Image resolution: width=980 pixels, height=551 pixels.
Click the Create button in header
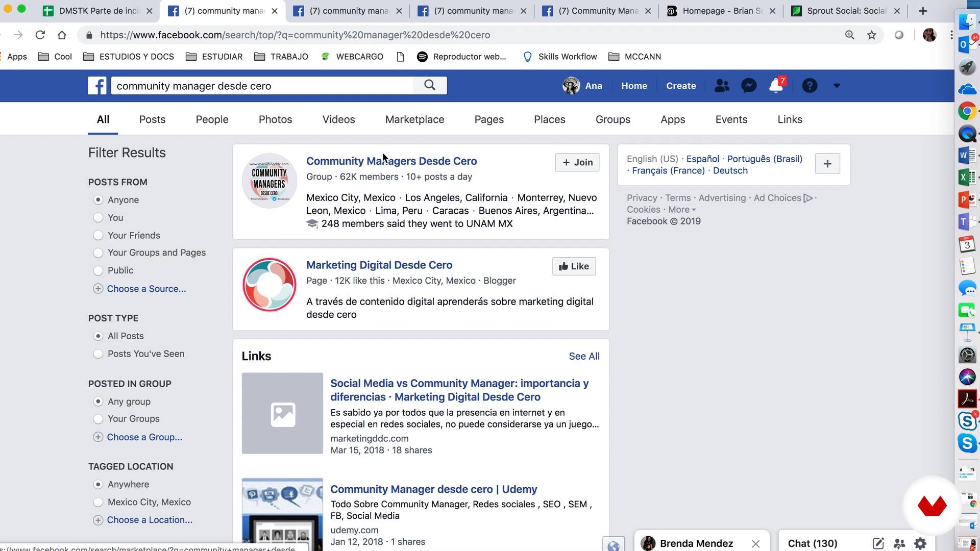[681, 86]
